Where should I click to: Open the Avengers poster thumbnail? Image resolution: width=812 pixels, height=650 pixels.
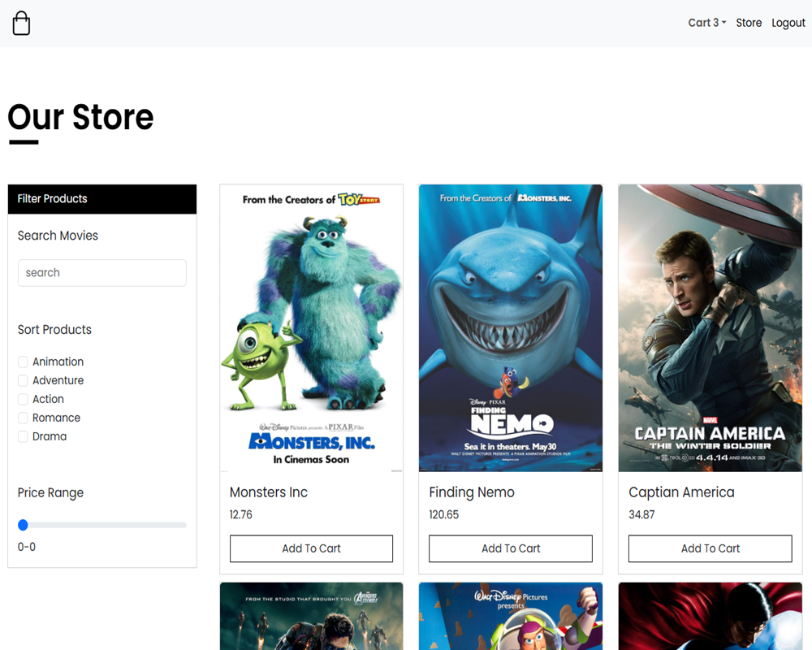tap(311, 617)
